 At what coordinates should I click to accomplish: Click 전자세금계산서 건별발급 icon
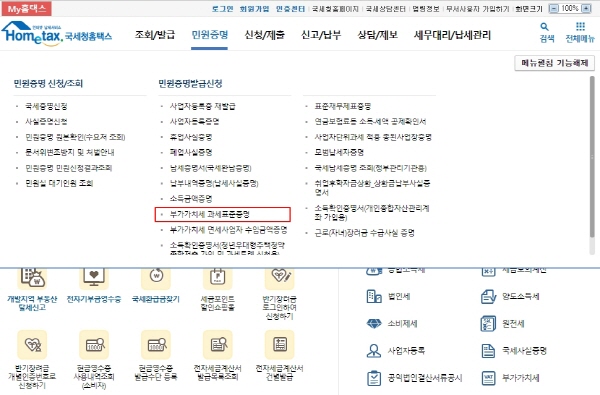pos(280,345)
